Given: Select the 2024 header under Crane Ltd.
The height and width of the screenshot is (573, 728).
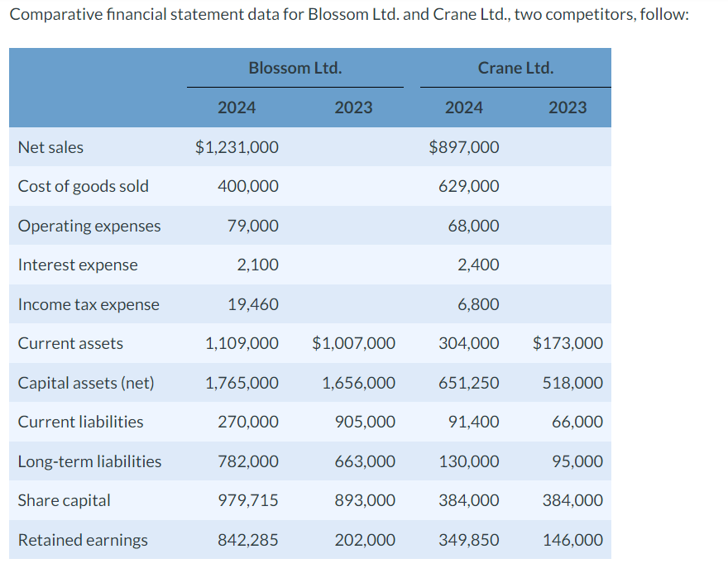Looking at the screenshot, I should [x=463, y=107].
